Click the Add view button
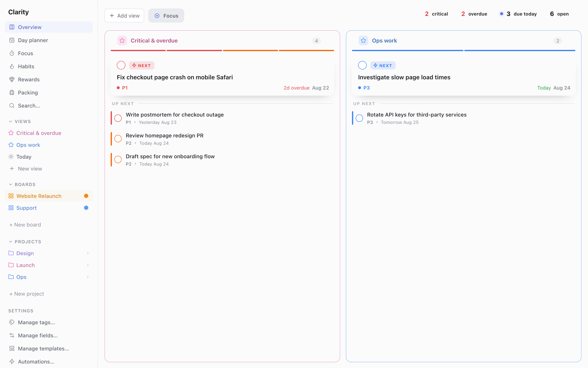Image resolution: width=588 pixels, height=368 pixels. coord(124,16)
